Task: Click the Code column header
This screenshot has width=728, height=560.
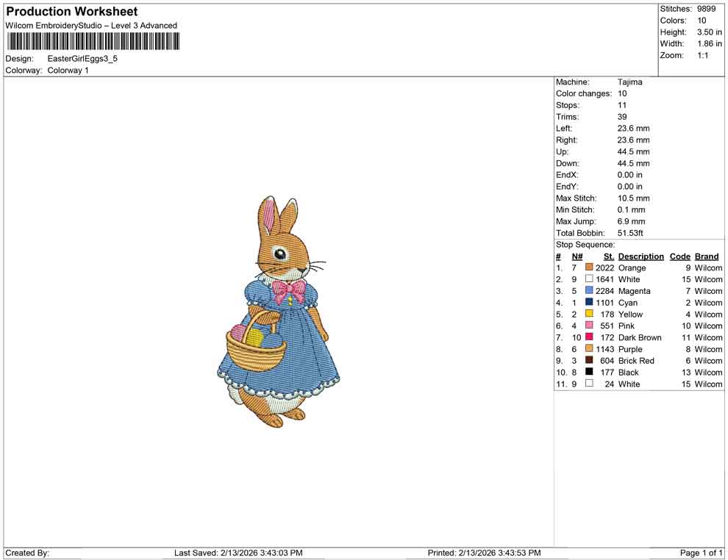Action: pyautogui.click(x=680, y=256)
